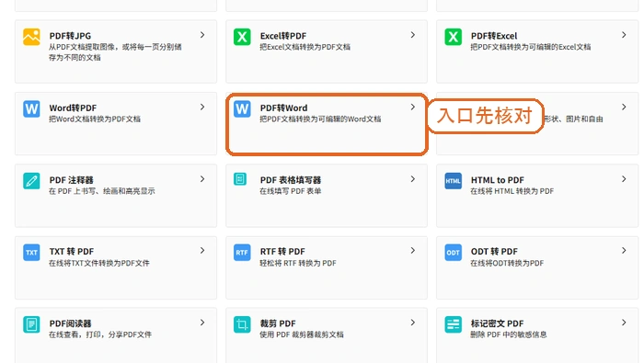Open TXT 转 PDF card chevron

[202, 251]
